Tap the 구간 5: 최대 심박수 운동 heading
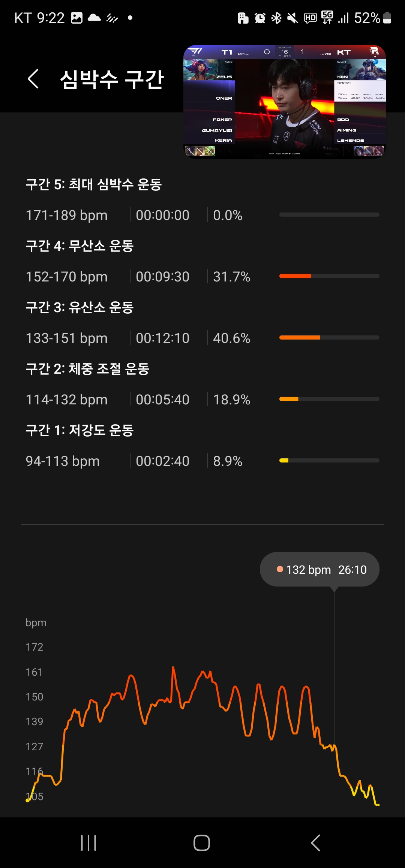 94,184
